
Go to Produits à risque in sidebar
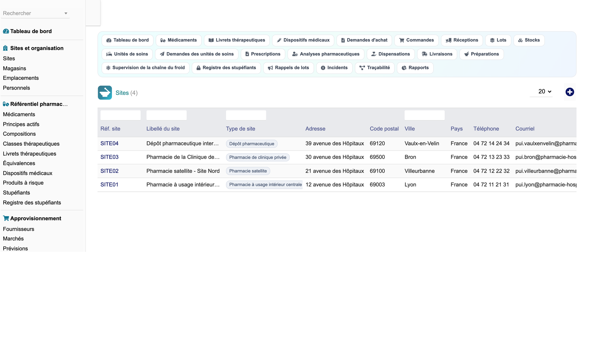pos(23,183)
